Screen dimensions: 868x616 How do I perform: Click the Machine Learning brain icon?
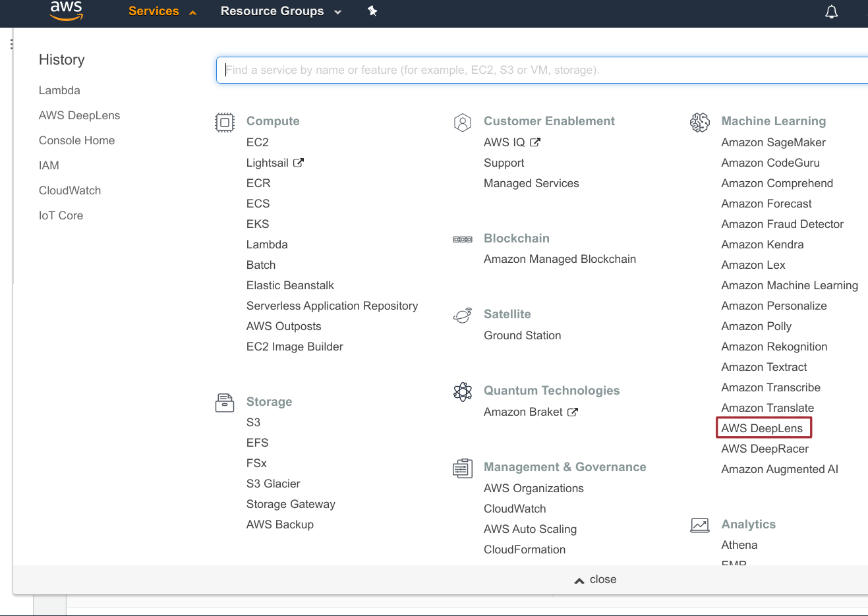pos(700,123)
